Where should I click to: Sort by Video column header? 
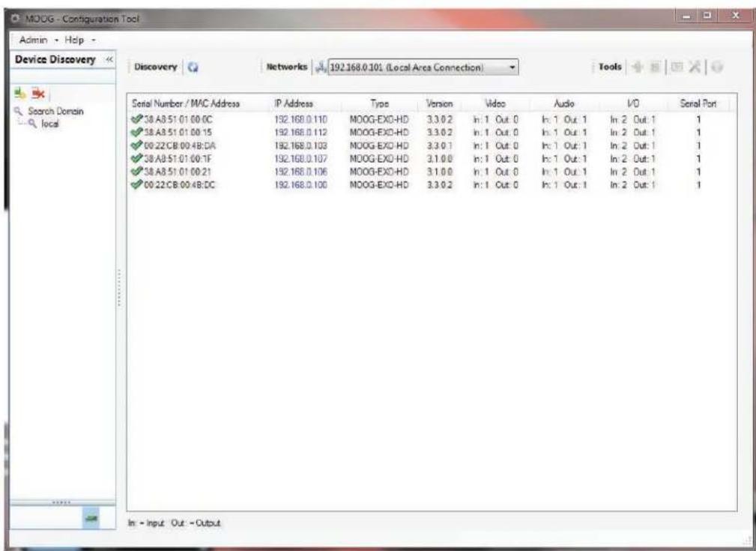coord(495,103)
